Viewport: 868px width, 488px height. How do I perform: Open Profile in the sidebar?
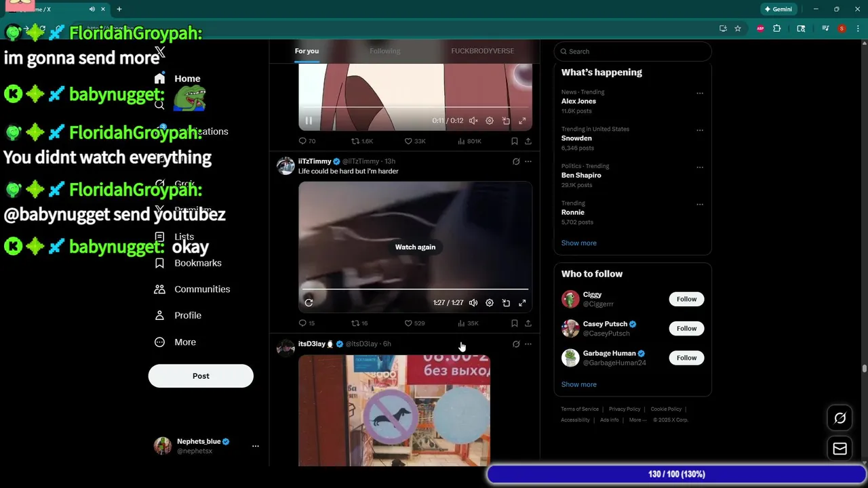(x=178, y=316)
